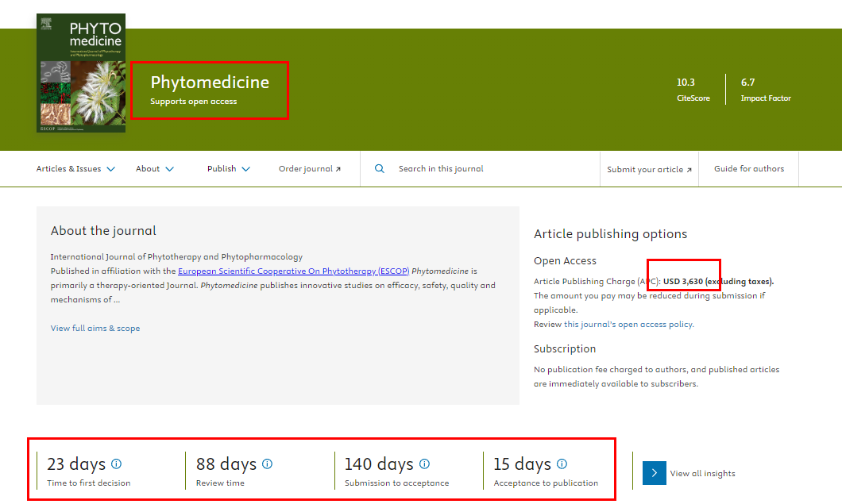This screenshot has width=842, height=504.
Task: Click the Acceptance to publication label
Action: [x=547, y=483]
